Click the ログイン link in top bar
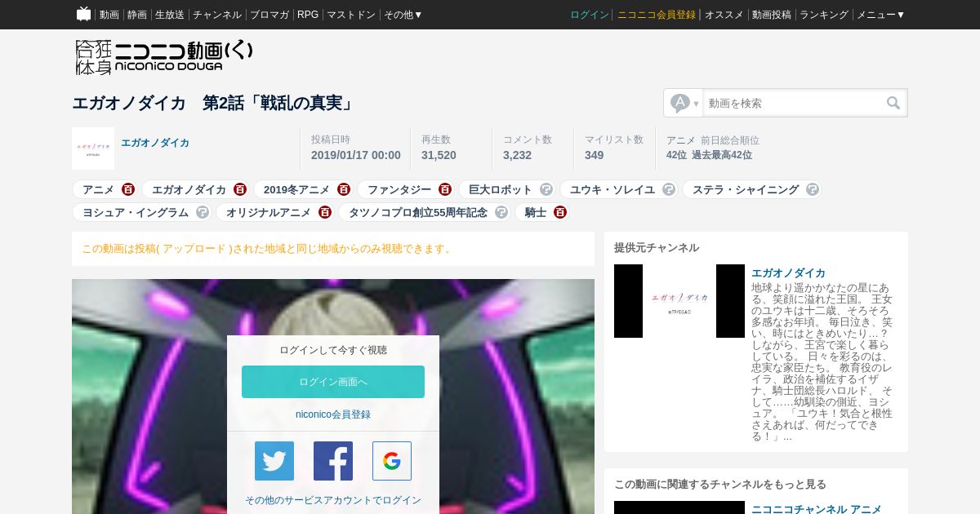980x514 pixels. click(590, 15)
